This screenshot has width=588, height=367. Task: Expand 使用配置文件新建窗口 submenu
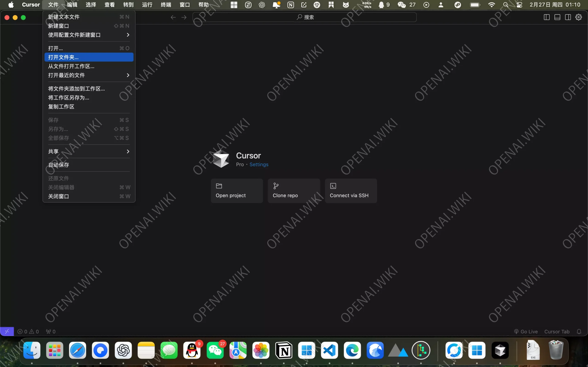tap(88, 35)
